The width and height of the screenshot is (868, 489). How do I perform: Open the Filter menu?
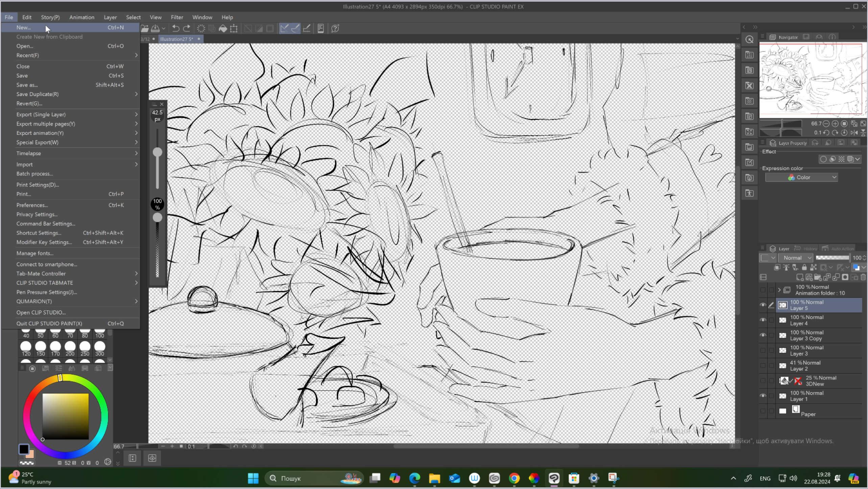pyautogui.click(x=177, y=17)
